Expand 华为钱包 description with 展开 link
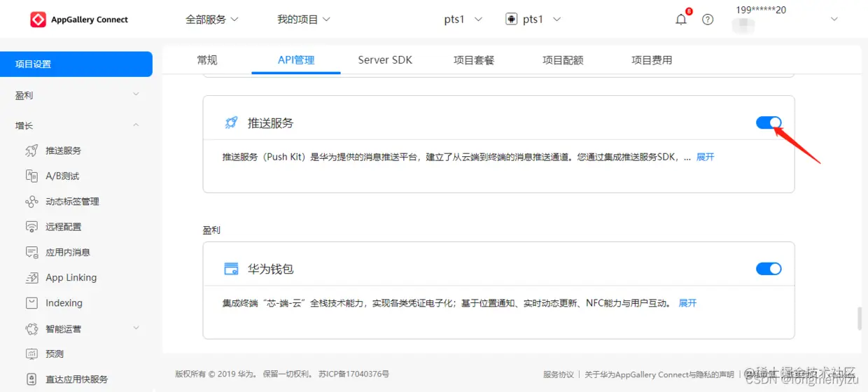868x392 pixels. coord(688,303)
